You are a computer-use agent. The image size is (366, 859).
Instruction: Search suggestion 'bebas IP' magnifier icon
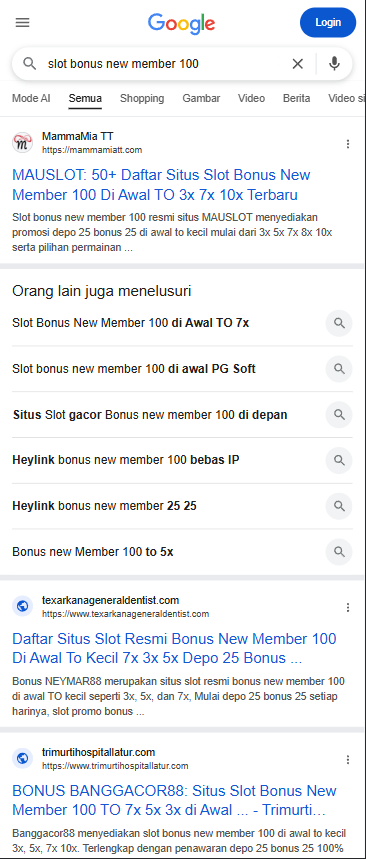339,460
